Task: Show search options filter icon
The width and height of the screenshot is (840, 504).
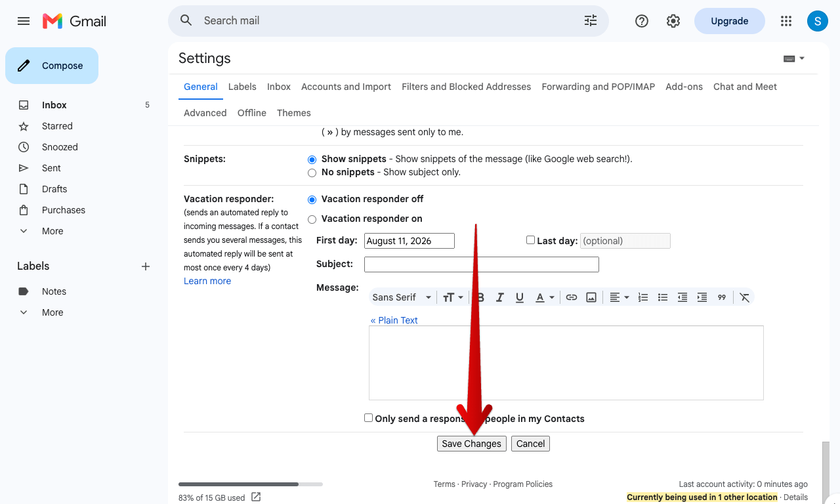Action: coord(591,20)
